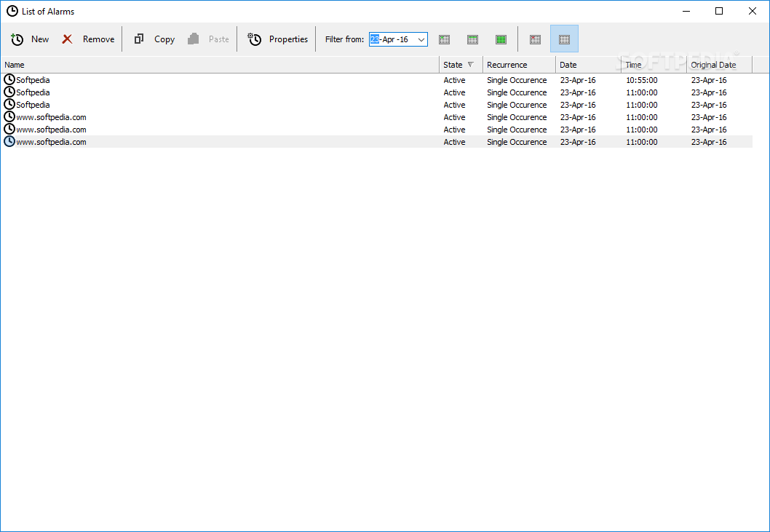Click the Recurrence column header
Image resolution: width=770 pixels, height=532 pixels.
[x=519, y=65]
